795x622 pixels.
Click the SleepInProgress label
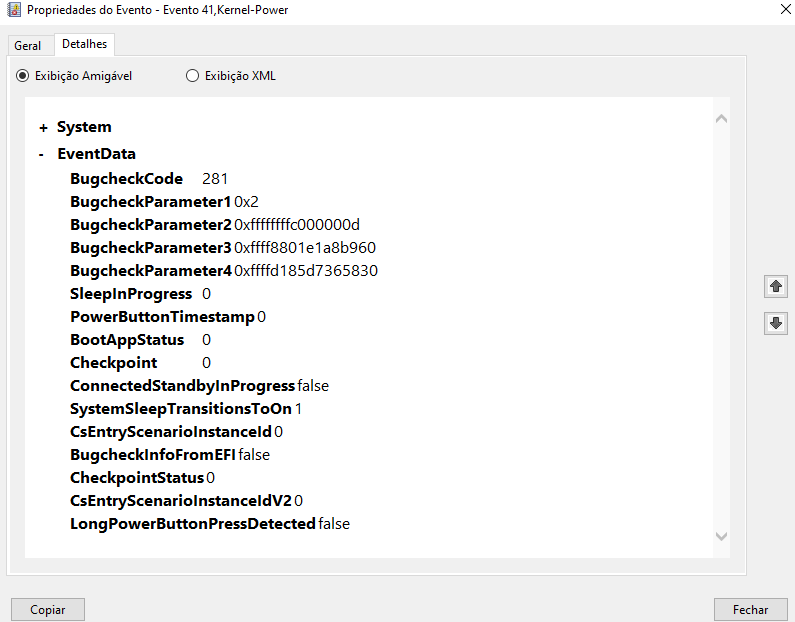pyautogui.click(x=131, y=294)
